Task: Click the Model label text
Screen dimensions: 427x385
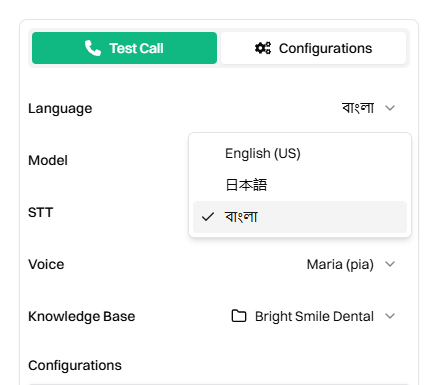Action: 48,160
